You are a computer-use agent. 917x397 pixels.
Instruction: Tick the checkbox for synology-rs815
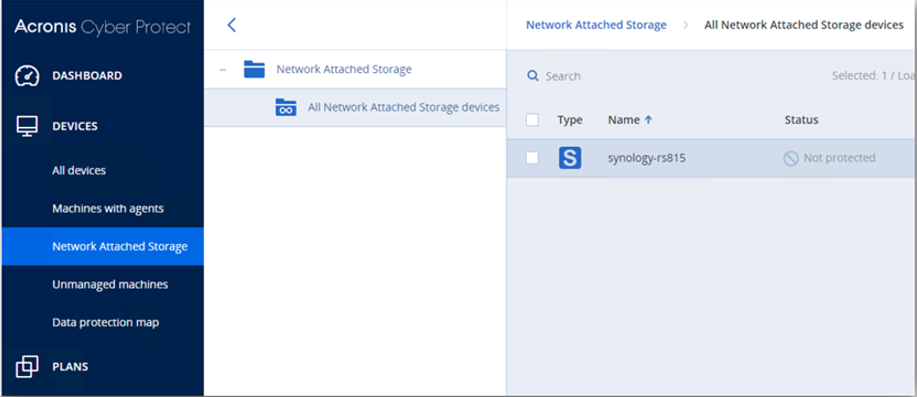click(532, 158)
